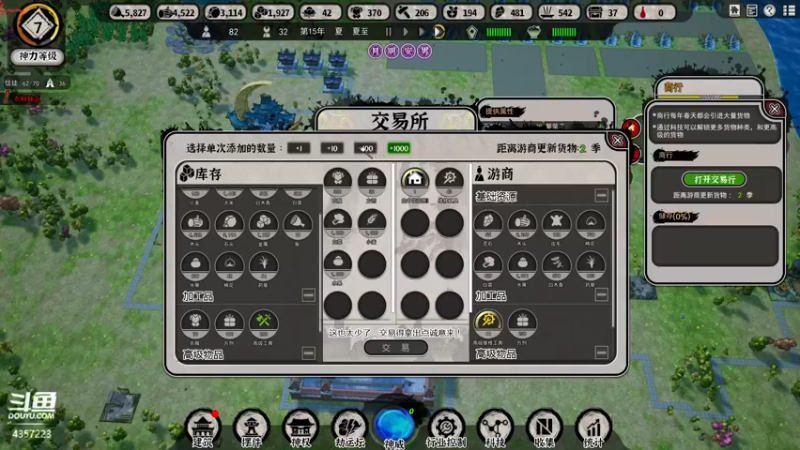Screen dimensions: 800x450
Task: Open the 劫运坛 altar menu
Action: (349, 428)
